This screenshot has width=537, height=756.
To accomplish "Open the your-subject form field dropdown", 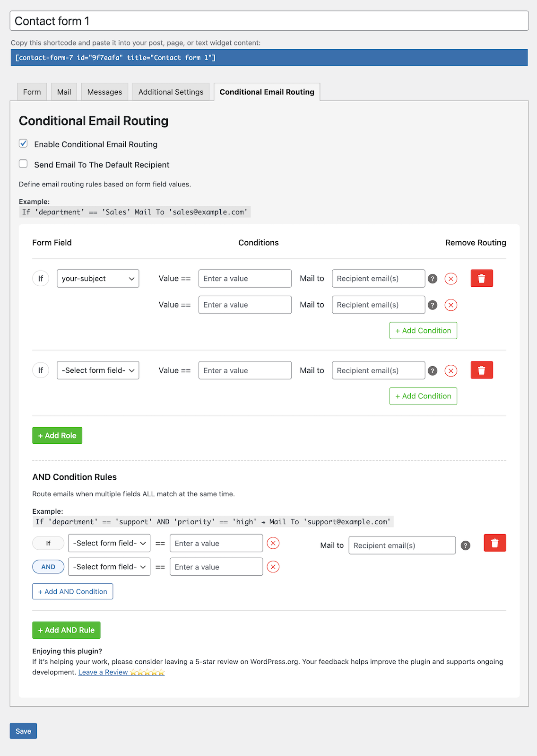I will [x=98, y=279].
